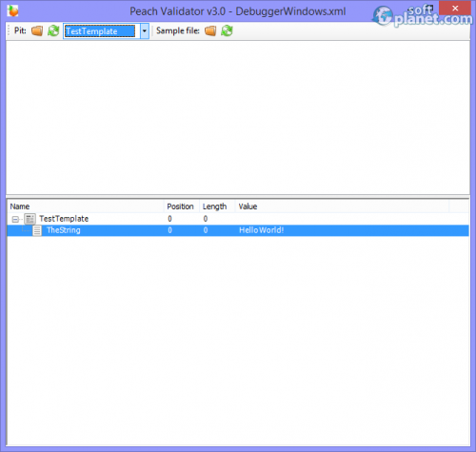Click the TheString document icon
The image size is (476, 452).
coord(37,230)
